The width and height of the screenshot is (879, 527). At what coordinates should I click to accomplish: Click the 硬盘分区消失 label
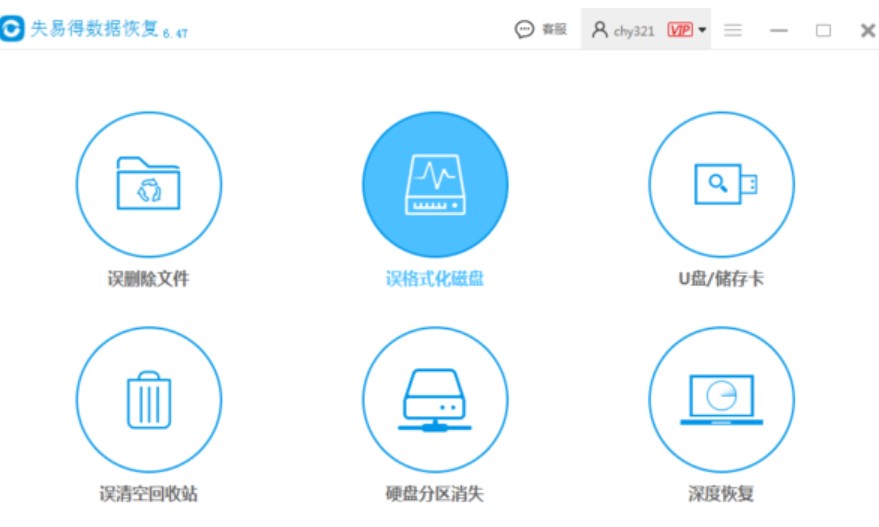435,494
